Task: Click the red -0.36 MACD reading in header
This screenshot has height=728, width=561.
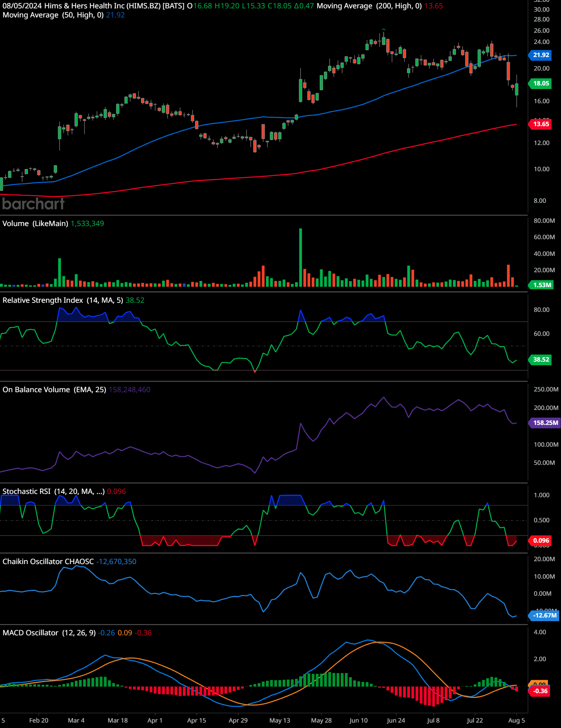Action: pos(144,633)
